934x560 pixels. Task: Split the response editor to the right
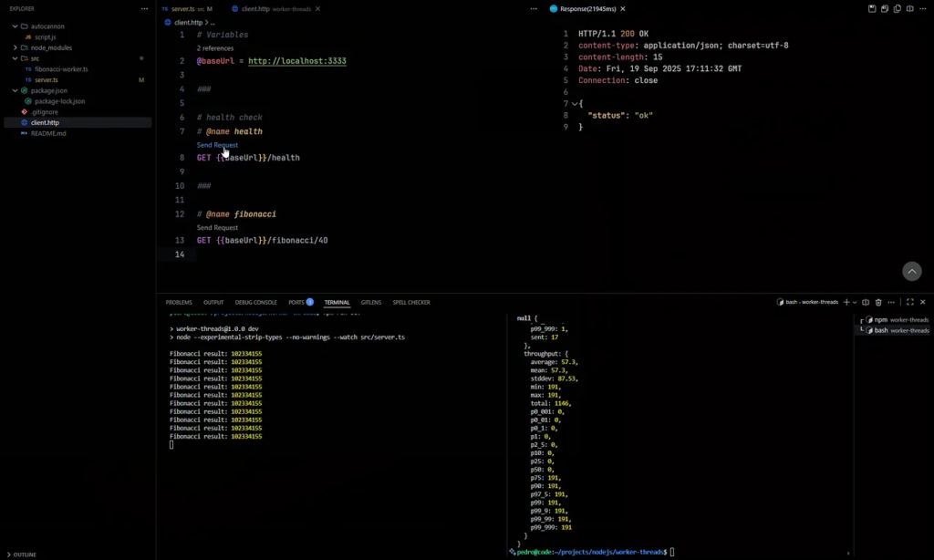coord(909,8)
